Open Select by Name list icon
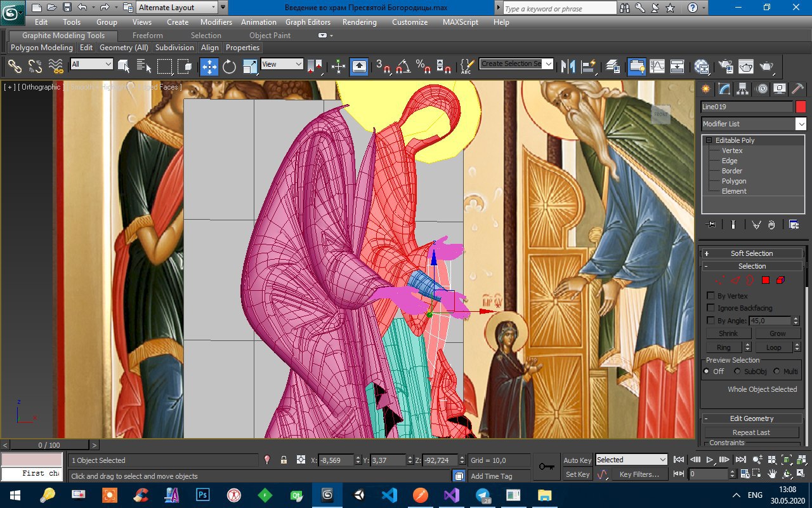The image size is (812, 508). click(144, 65)
